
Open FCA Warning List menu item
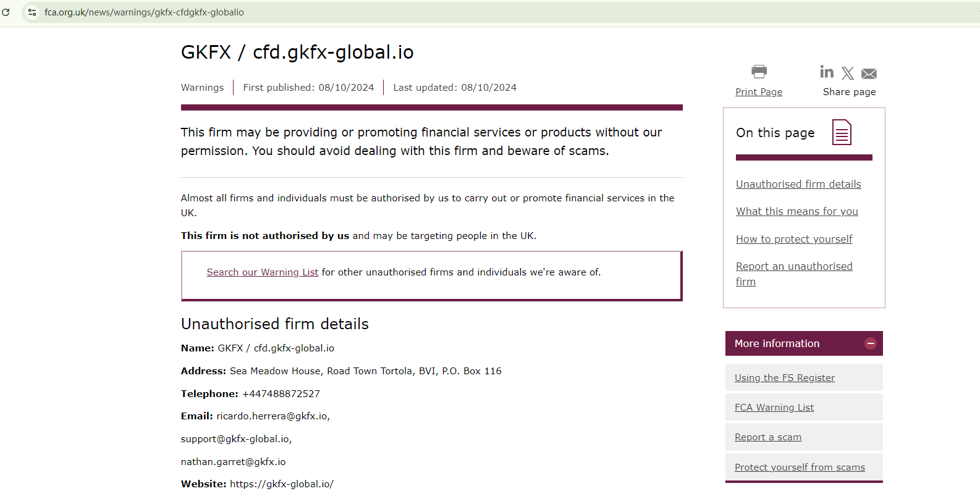pyautogui.click(x=774, y=408)
